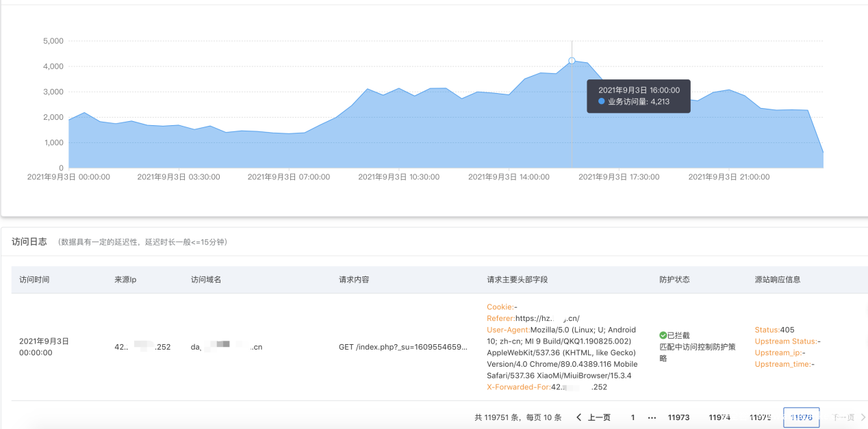The width and height of the screenshot is (868, 429).
Task: Click the blue 业务访问量 tooltip legend dot
Action: (x=602, y=101)
